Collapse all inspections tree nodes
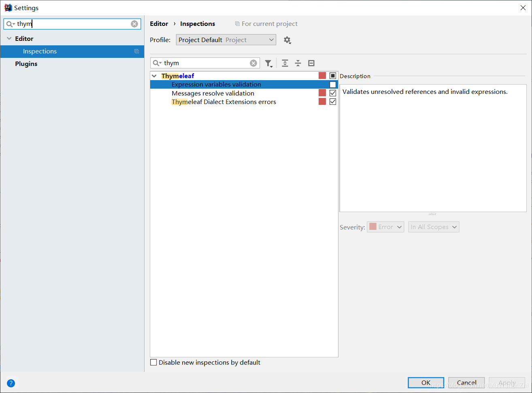Screen dimensions: 532x393 pos(298,63)
